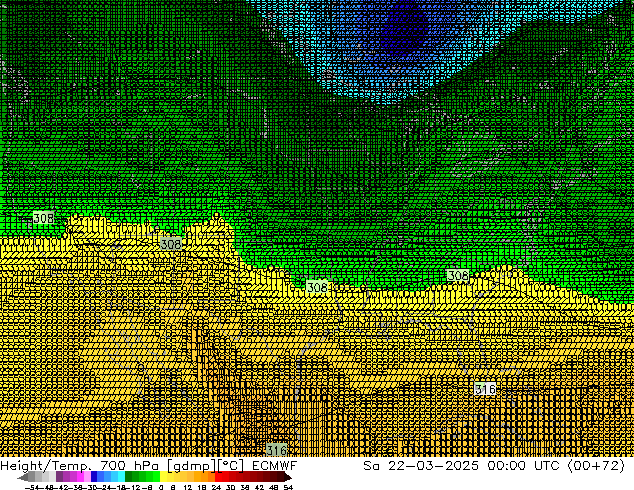Click the '24' value on the temperature scale

[x=216, y=488]
